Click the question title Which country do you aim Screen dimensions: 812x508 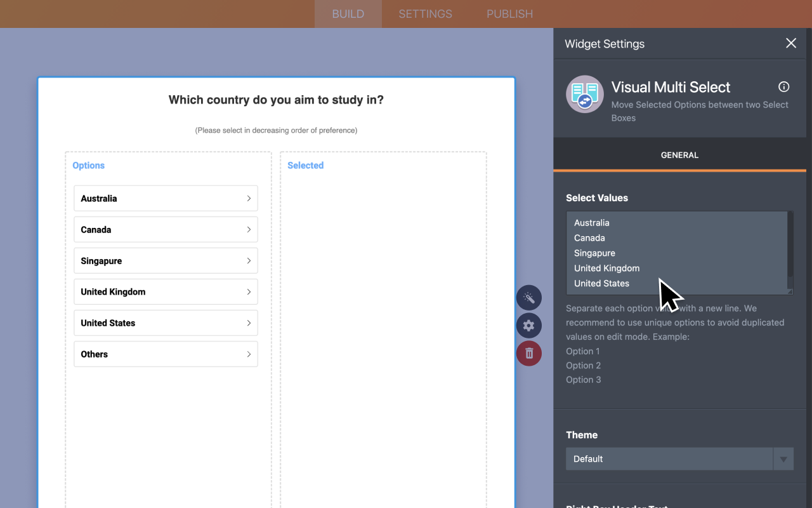pos(276,100)
